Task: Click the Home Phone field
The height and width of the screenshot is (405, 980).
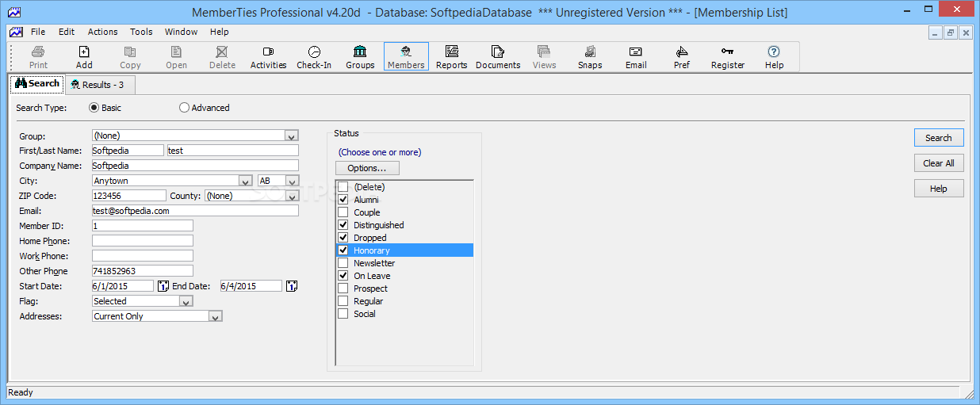Action: click(x=143, y=241)
